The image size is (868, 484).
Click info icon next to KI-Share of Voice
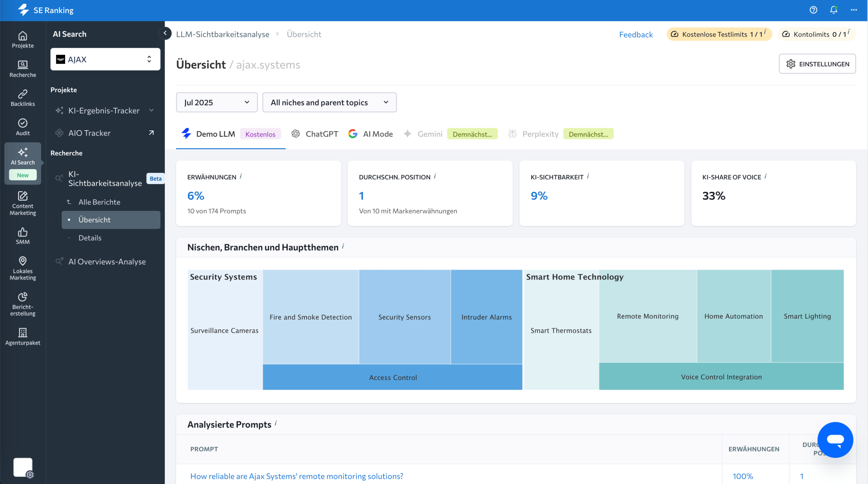[x=766, y=176]
